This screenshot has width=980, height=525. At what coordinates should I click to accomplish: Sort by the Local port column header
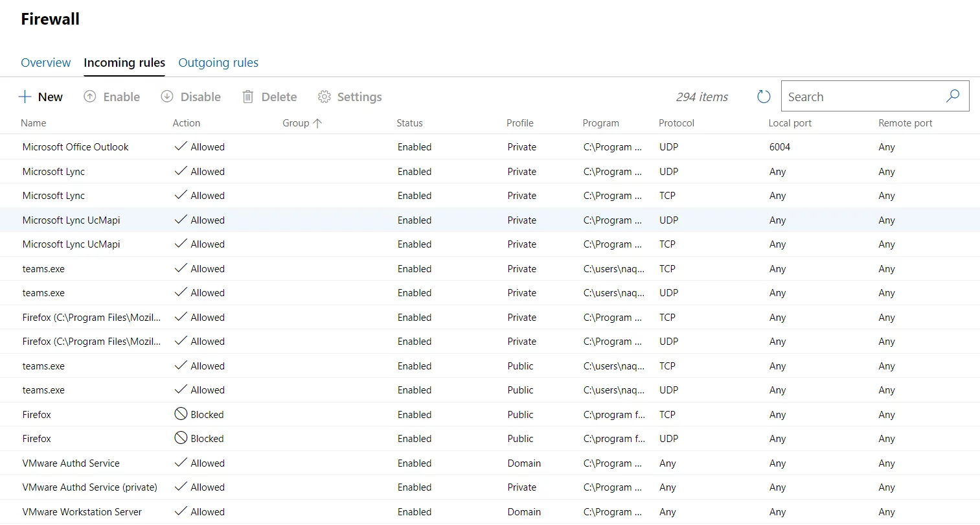point(790,123)
